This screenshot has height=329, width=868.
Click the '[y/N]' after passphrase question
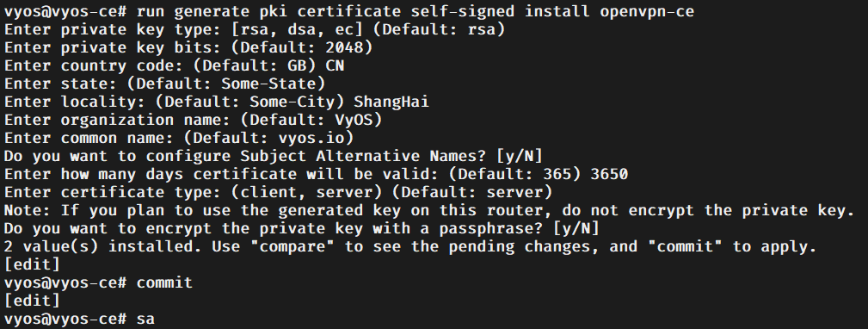pos(576,228)
